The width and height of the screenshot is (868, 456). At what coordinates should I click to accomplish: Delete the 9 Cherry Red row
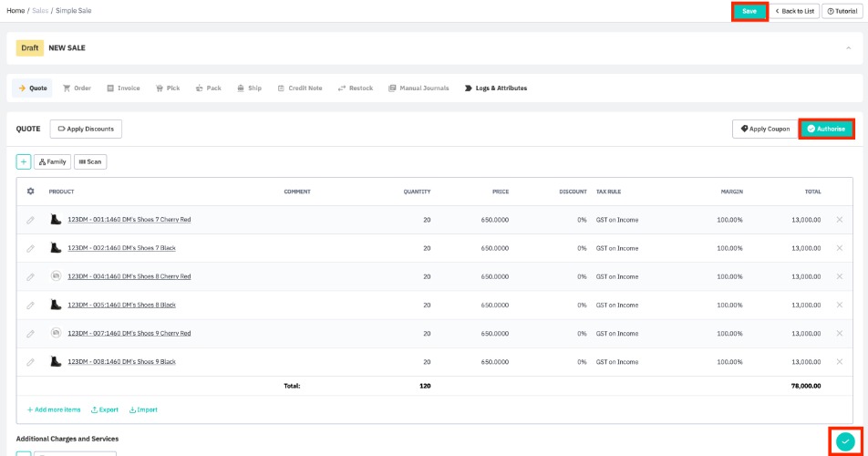[x=839, y=333]
